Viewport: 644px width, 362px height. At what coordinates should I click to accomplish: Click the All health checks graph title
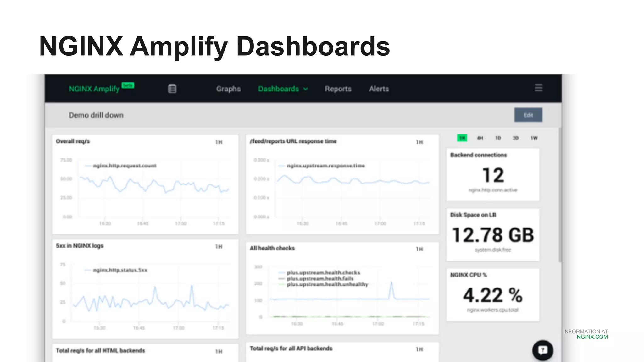point(272,248)
